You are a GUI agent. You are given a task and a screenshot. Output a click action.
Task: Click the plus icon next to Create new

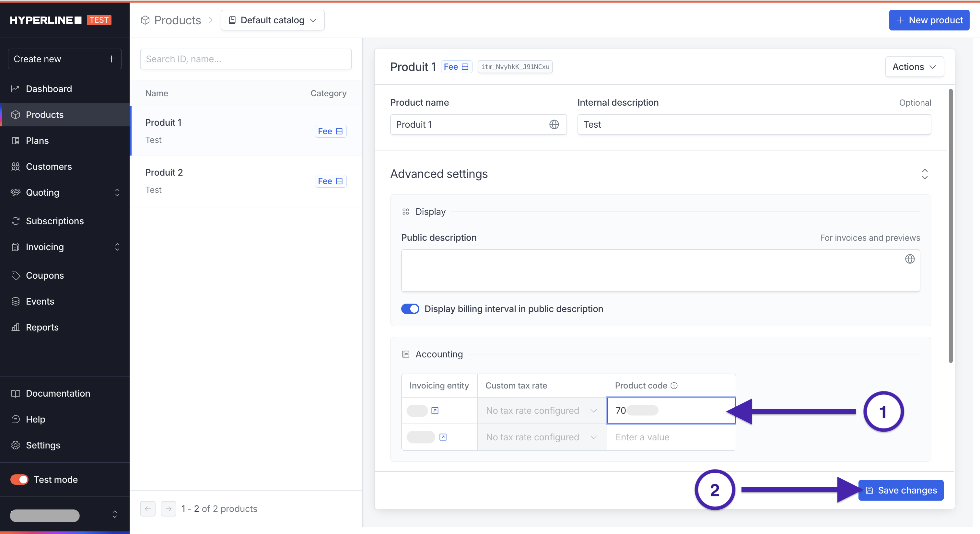111,59
